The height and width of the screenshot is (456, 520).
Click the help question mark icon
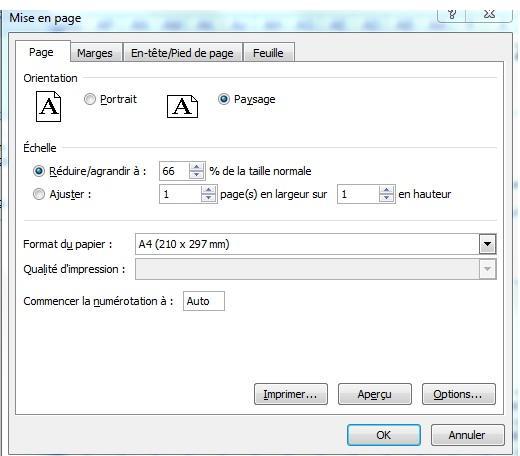452,14
